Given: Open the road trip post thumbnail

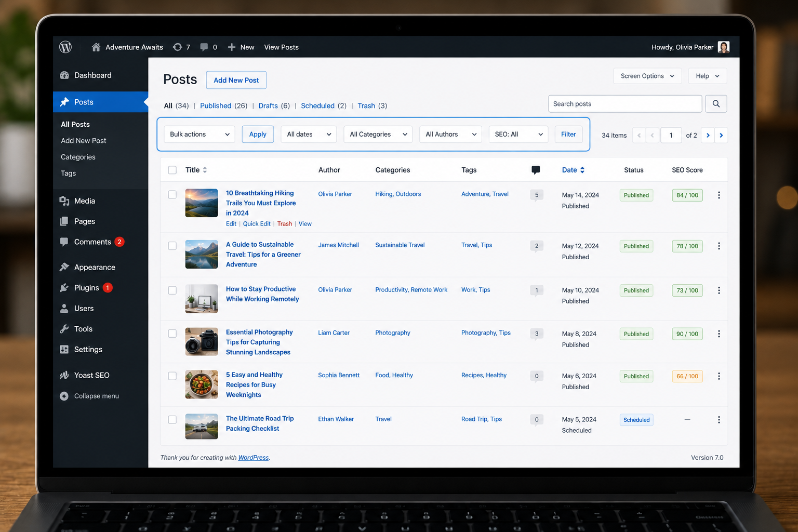Looking at the screenshot, I should pos(202,426).
